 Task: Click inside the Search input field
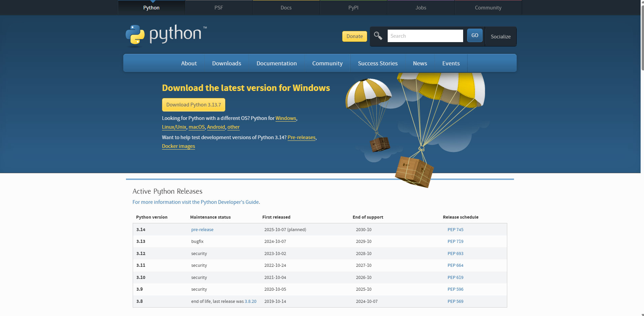(x=425, y=36)
